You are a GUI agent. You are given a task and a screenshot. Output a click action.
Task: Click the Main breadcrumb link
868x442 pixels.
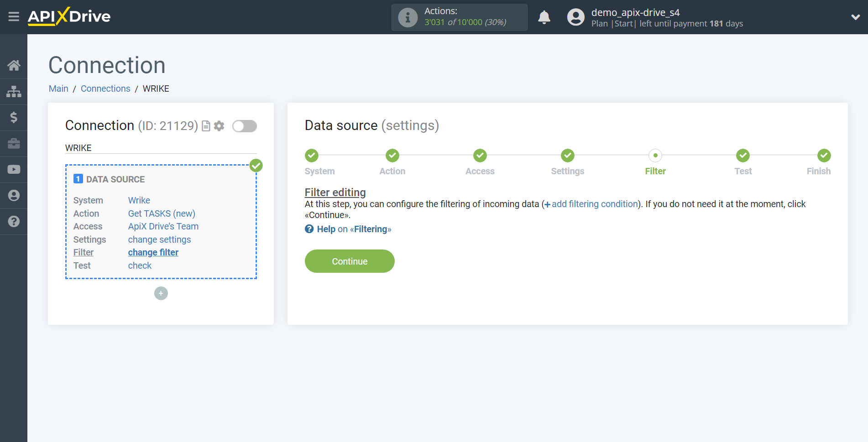(58, 88)
